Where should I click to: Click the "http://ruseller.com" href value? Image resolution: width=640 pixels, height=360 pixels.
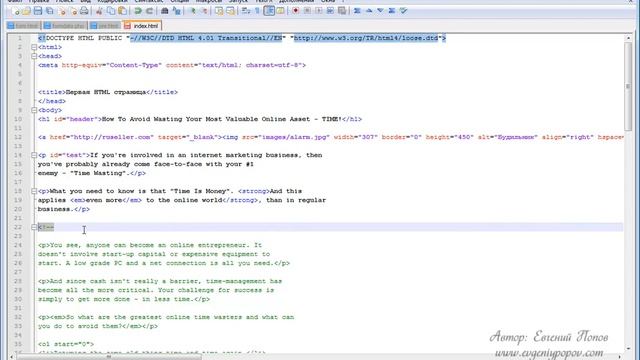[x=112, y=137]
